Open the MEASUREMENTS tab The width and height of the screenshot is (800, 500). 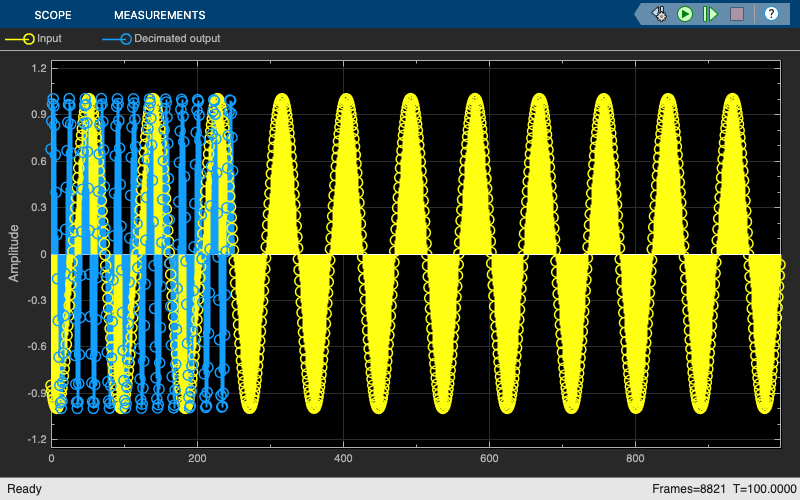pos(160,15)
